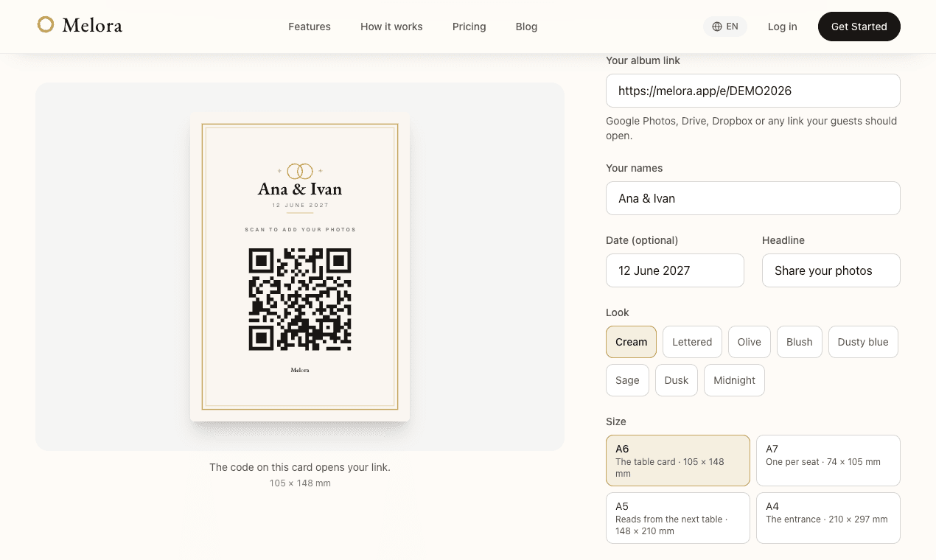The height and width of the screenshot is (560, 936).
Task: Click the QR code on the card preview
Action: [x=300, y=299]
